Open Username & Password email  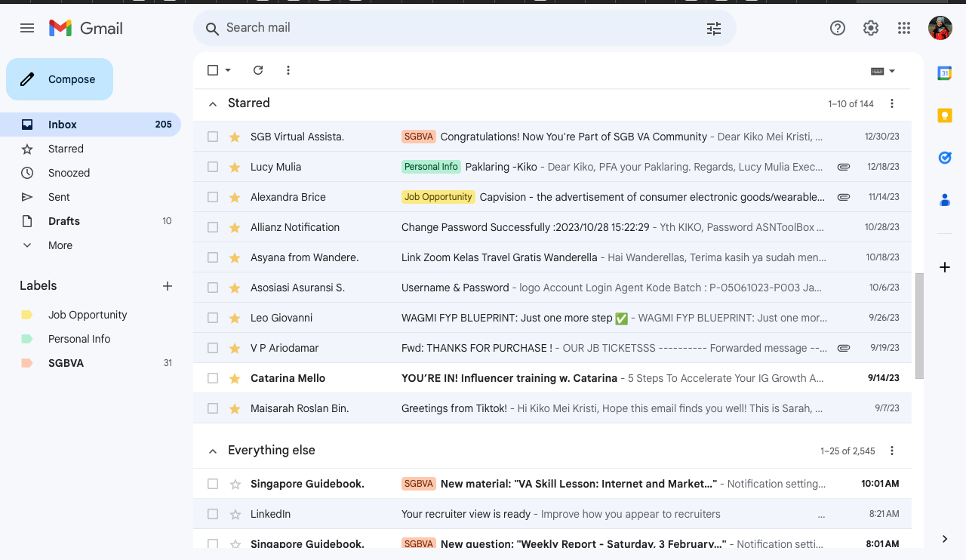click(x=552, y=288)
